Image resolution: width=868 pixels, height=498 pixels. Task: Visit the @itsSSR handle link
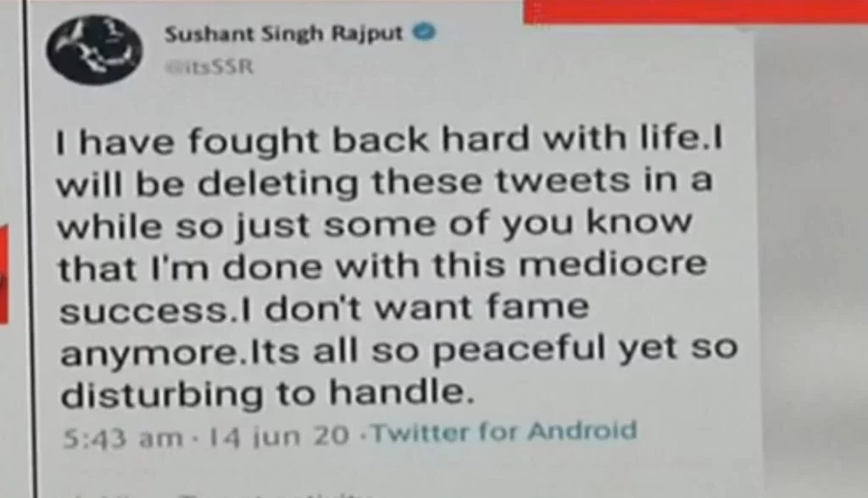point(210,67)
